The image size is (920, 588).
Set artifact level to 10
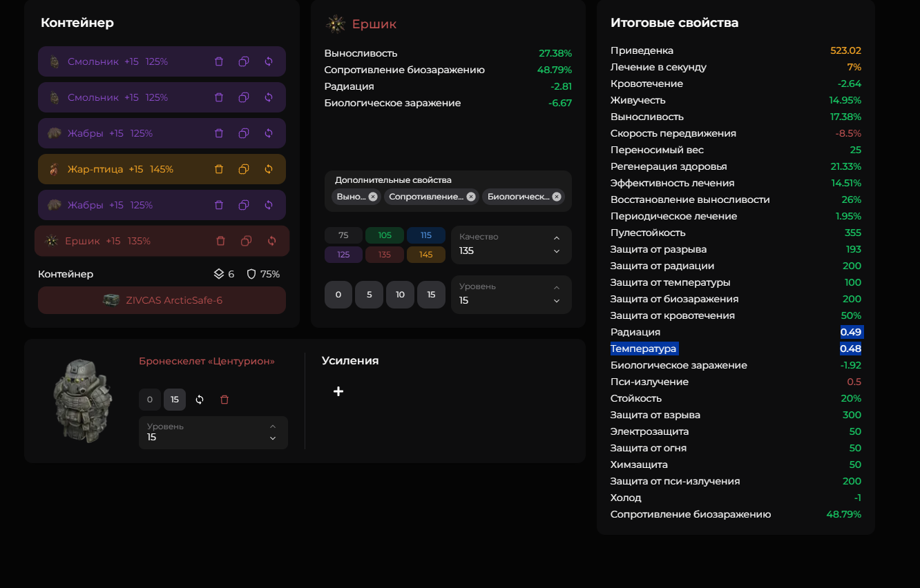(x=400, y=295)
